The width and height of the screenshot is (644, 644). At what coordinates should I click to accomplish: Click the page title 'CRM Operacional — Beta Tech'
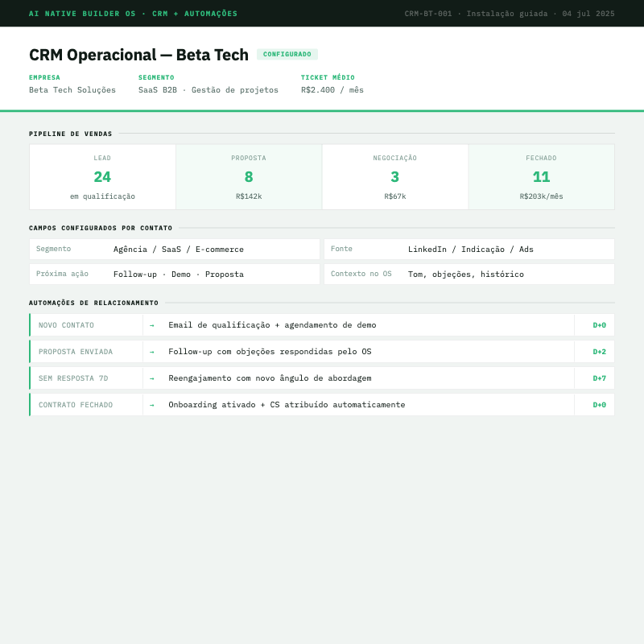[x=138, y=55]
